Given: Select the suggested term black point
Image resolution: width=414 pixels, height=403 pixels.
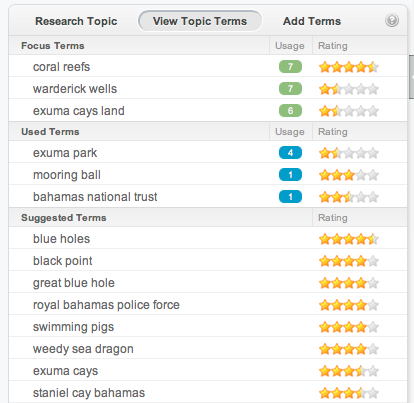Looking at the screenshot, I should click(63, 261).
